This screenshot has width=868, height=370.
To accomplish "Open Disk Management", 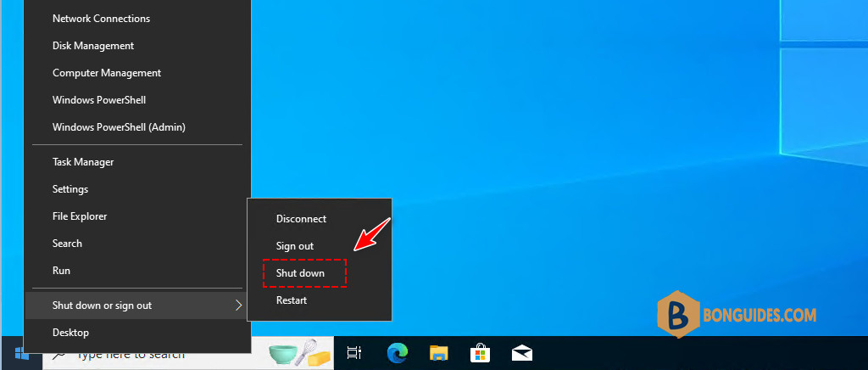I will point(137,46).
